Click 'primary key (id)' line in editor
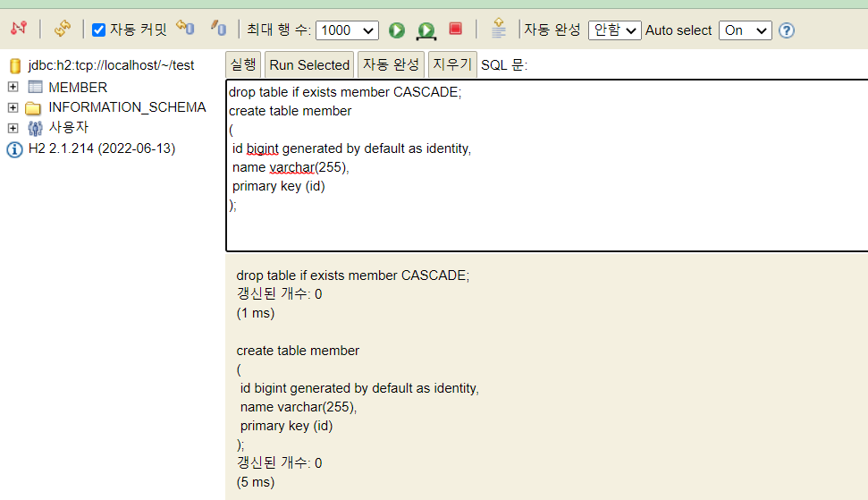 278,186
